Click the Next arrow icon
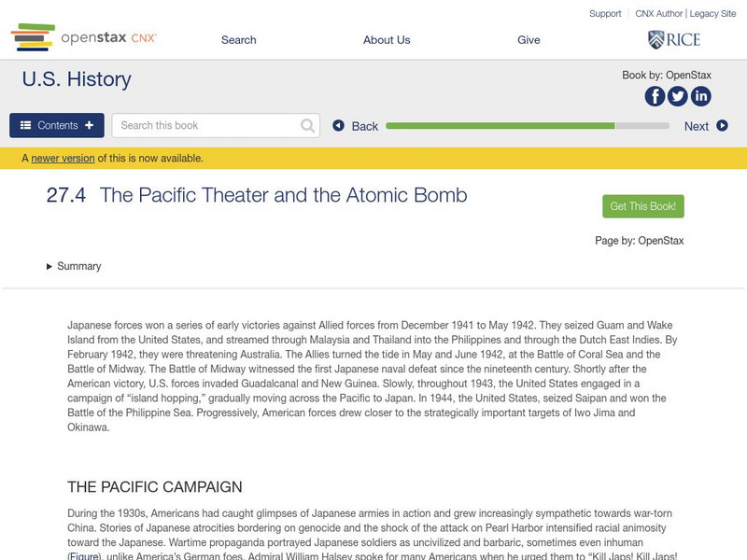The width and height of the screenshot is (747, 560). (722, 126)
